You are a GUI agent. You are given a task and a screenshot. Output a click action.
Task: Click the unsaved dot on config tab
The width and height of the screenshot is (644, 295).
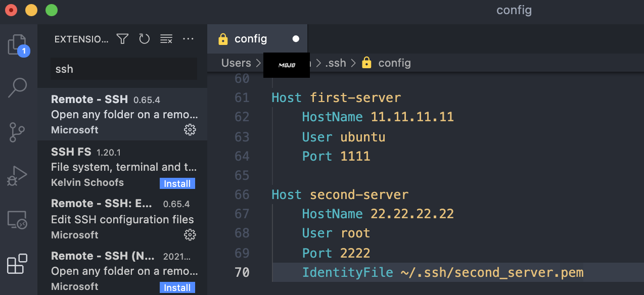pos(296,39)
